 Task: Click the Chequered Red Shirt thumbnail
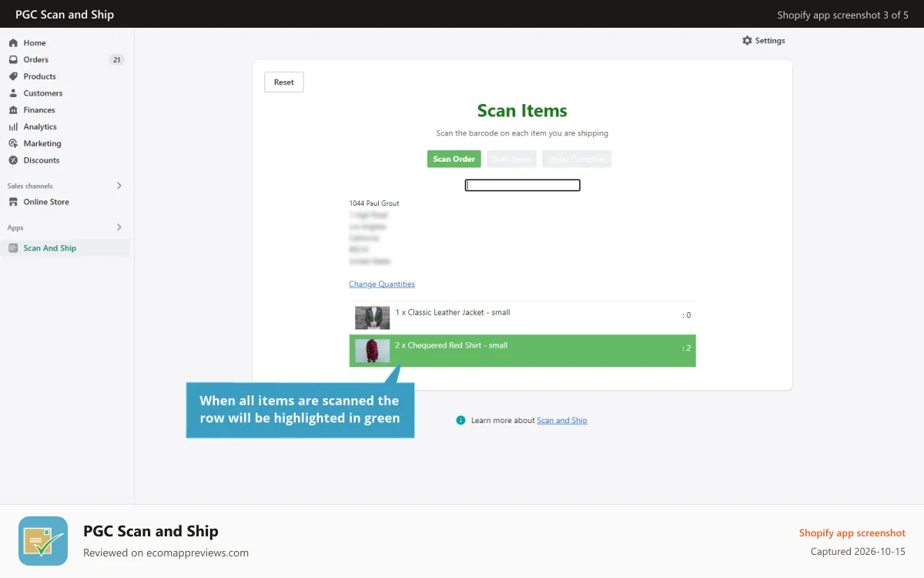(x=372, y=351)
